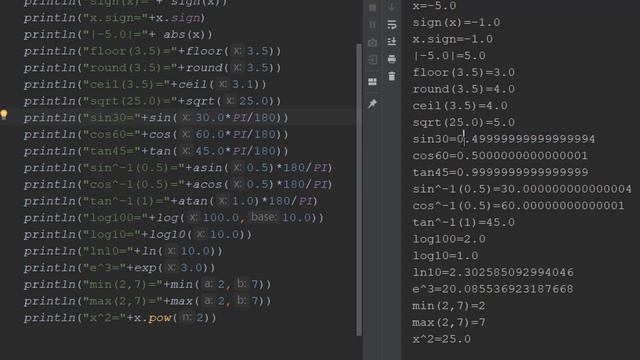Click the code line with cos(60.0*PI/180)
The image size is (640, 360).
click(156, 135)
